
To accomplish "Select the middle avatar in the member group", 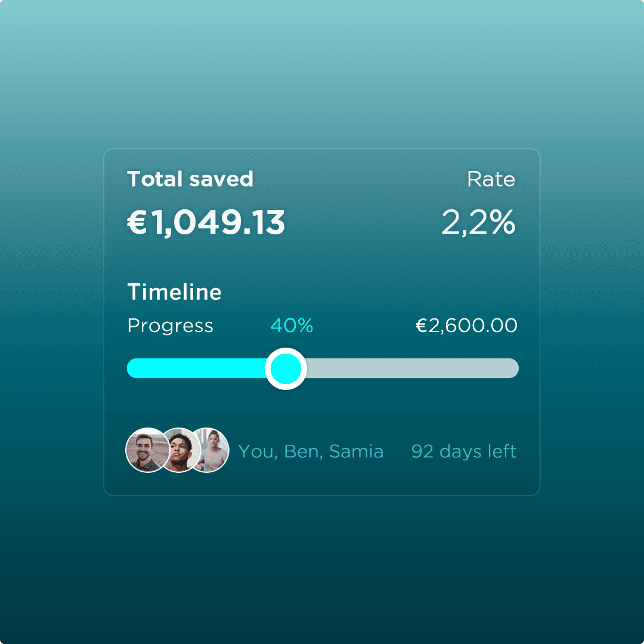I will (179, 451).
